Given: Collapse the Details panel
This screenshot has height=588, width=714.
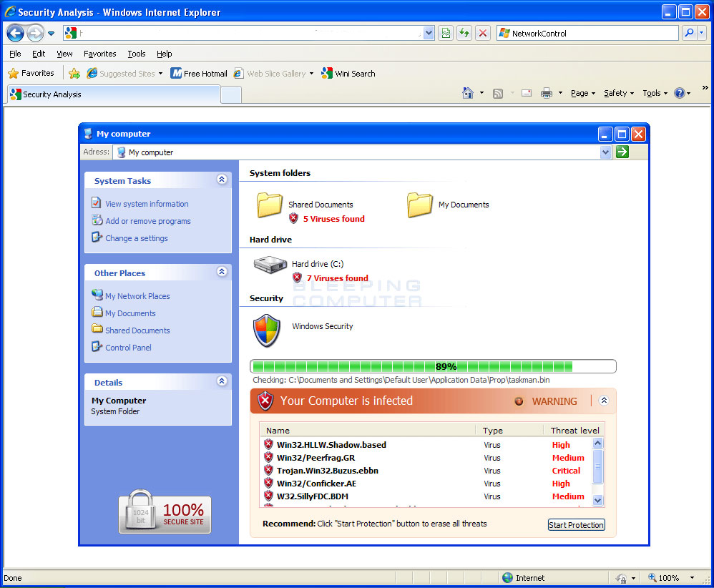Looking at the screenshot, I should 222,381.
